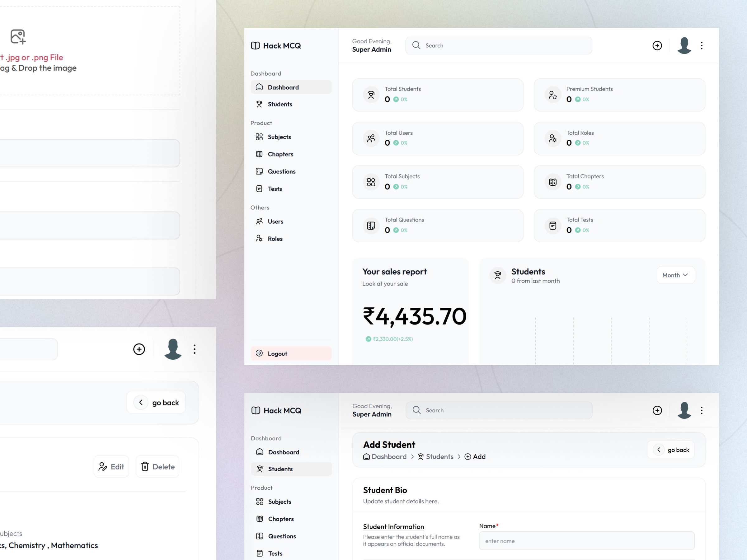Click the Questions icon in the sidebar
The image size is (747, 560).
(259, 171)
